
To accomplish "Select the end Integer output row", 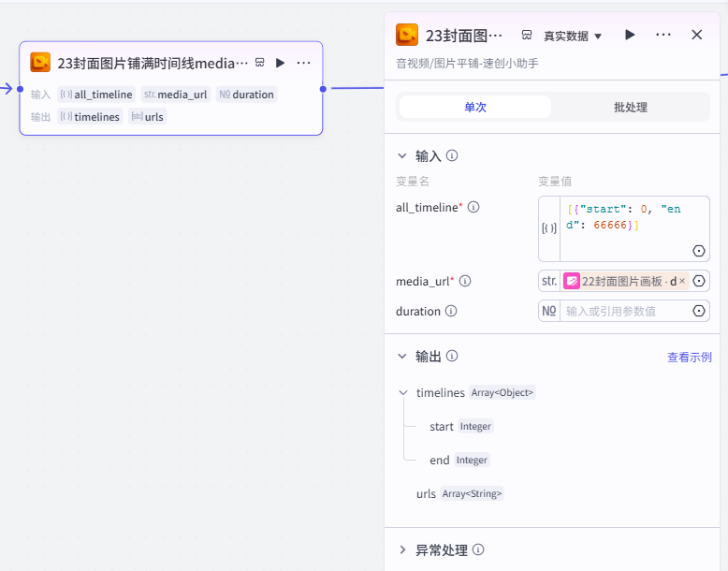I will [x=459, y=460].
